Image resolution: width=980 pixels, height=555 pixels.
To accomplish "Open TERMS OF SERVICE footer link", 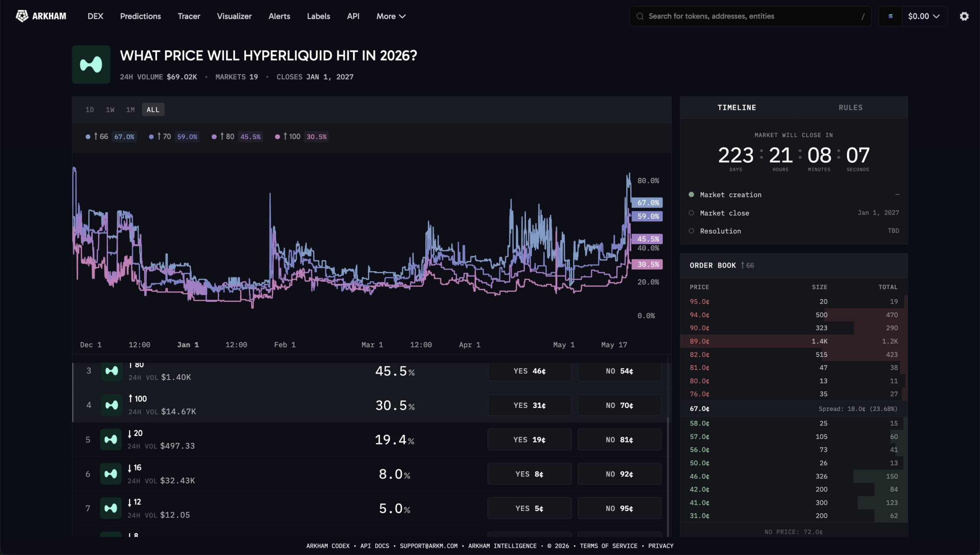I will (608, 546).
